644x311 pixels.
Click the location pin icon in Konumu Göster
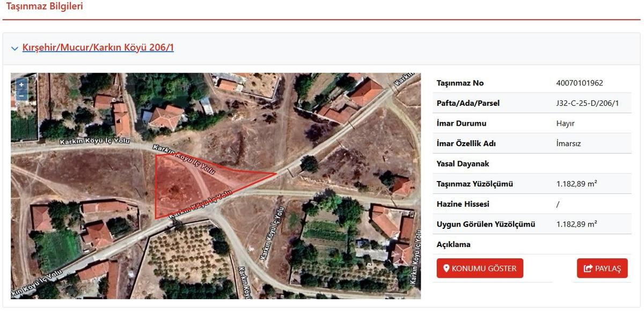(x=446, y=269)
